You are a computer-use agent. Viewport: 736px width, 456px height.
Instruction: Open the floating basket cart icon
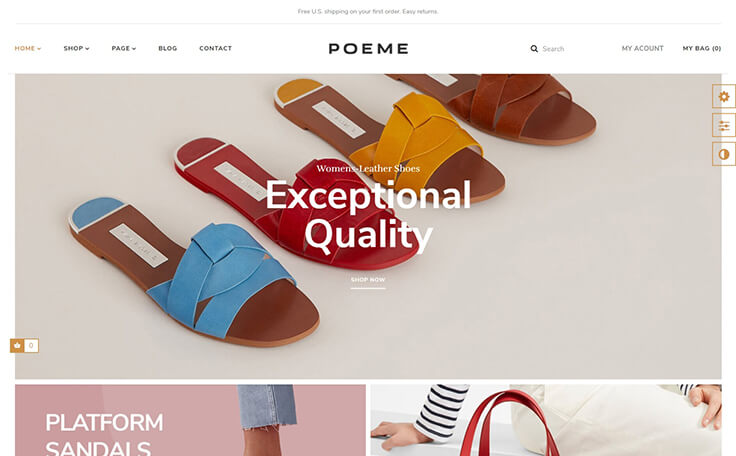17,346
